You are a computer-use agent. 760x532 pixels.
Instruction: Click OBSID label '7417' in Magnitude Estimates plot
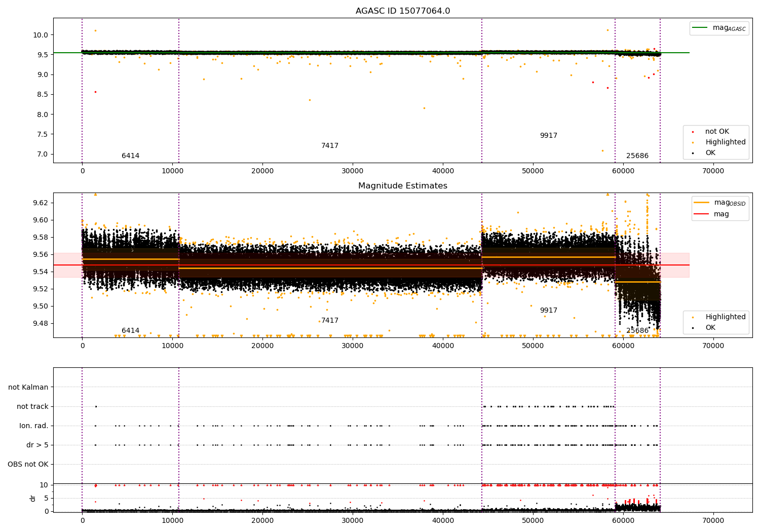tap(330, 321)
